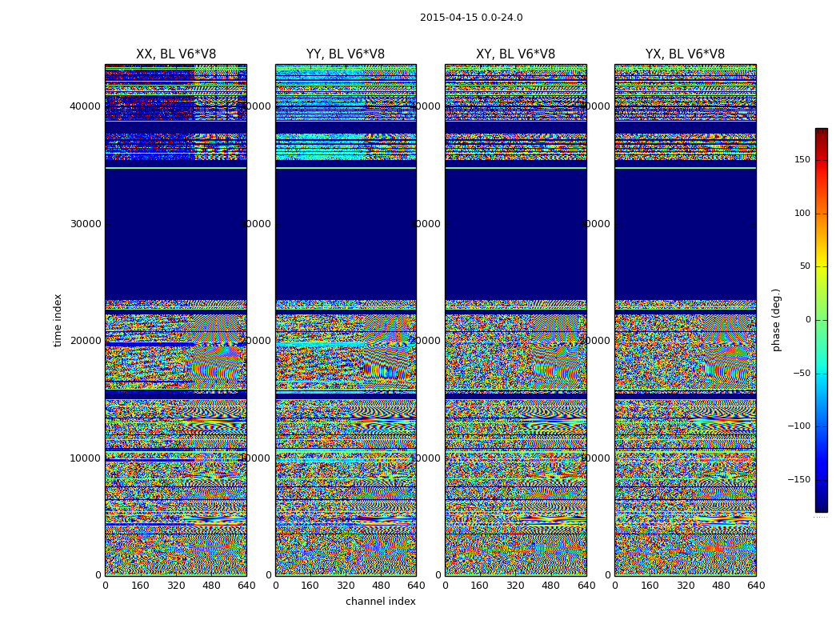Click x-axis tick 160 under XX plot
This screenshot has width=840, height=640.
coord(140,586)
